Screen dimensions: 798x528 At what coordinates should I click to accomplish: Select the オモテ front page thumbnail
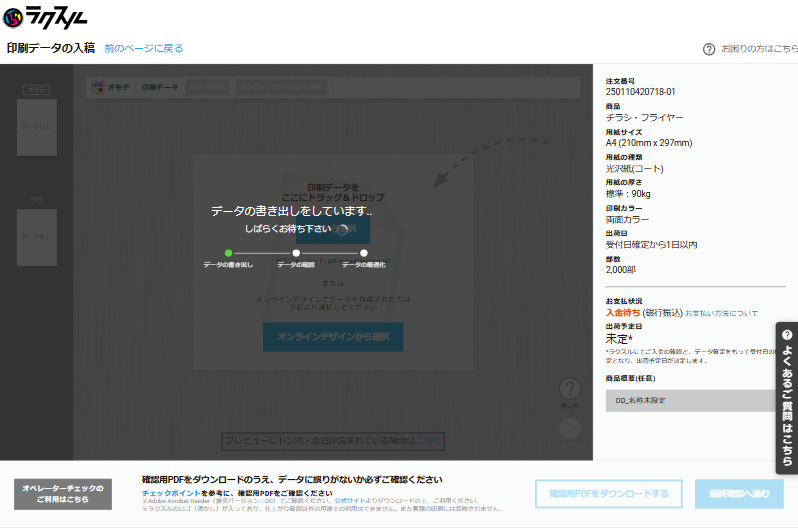[36, 127]
